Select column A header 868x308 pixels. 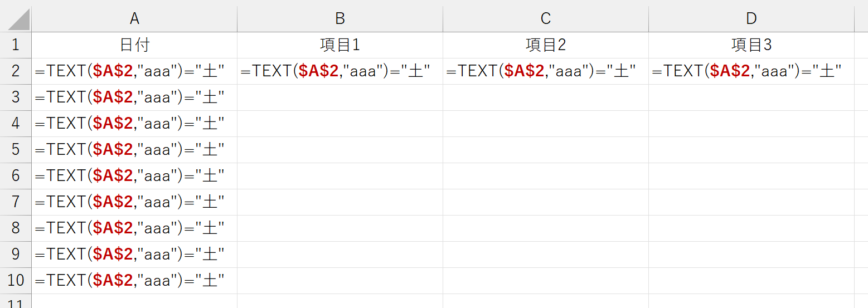point(134,18)
